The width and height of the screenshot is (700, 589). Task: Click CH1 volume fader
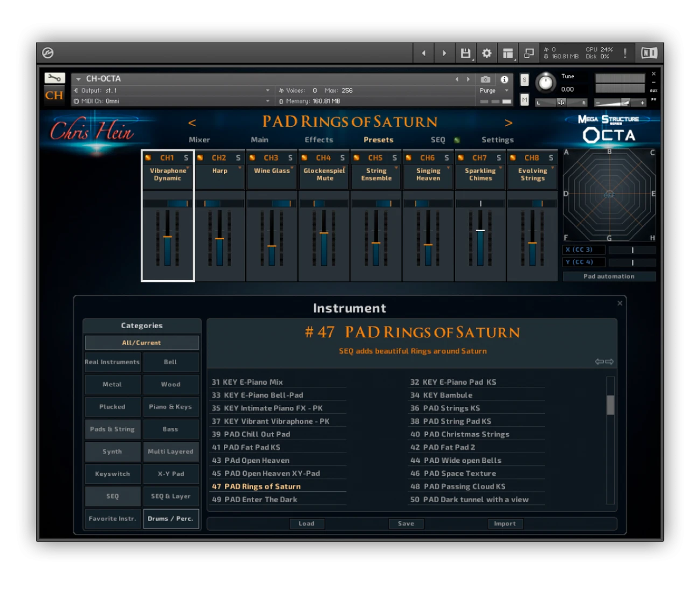pyautogui.click(x=167, y=237)
